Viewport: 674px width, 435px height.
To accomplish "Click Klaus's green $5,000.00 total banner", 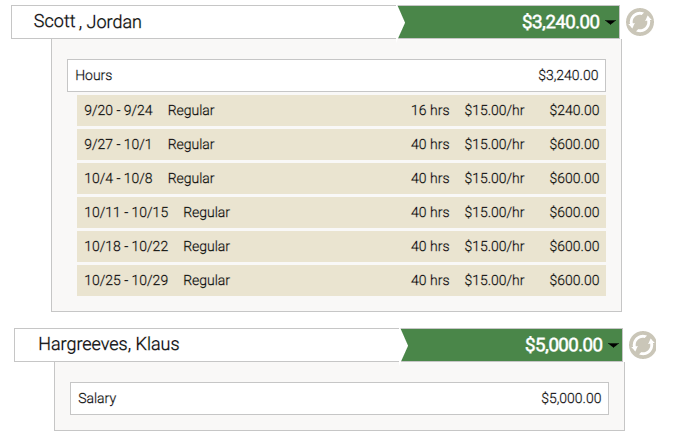I will [x=512, y=345].
